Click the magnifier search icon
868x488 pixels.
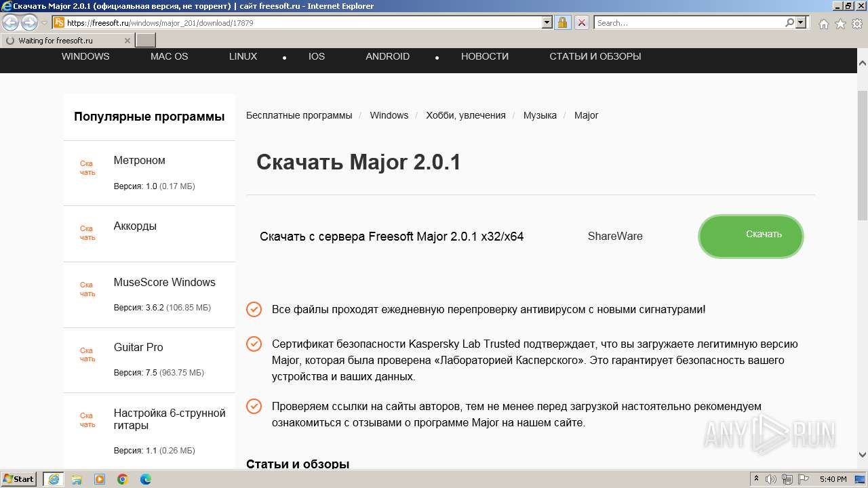[x=789, y=22]
